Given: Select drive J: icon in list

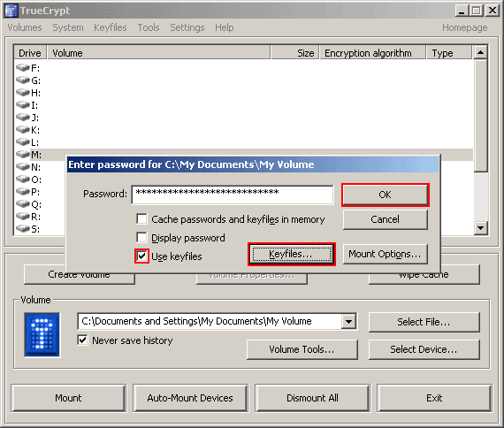Looking at the screenshot, I should tap(23, 118).
